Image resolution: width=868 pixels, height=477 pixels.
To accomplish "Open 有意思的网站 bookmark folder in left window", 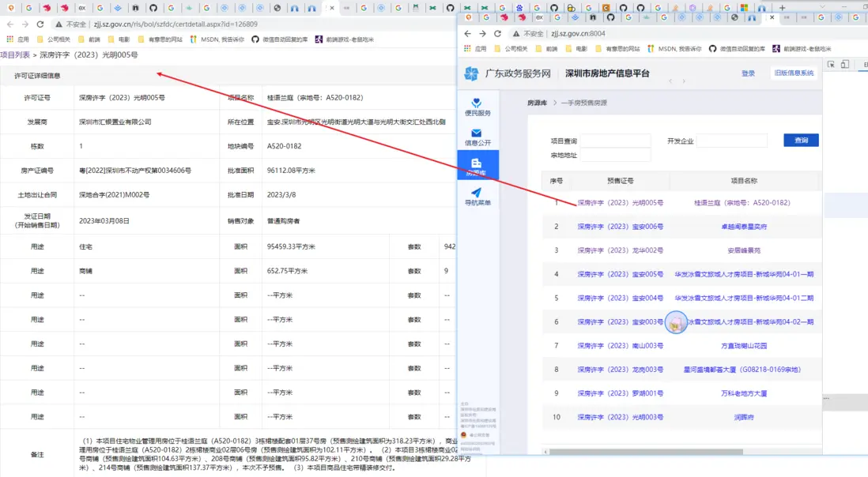I will [160, 39].
